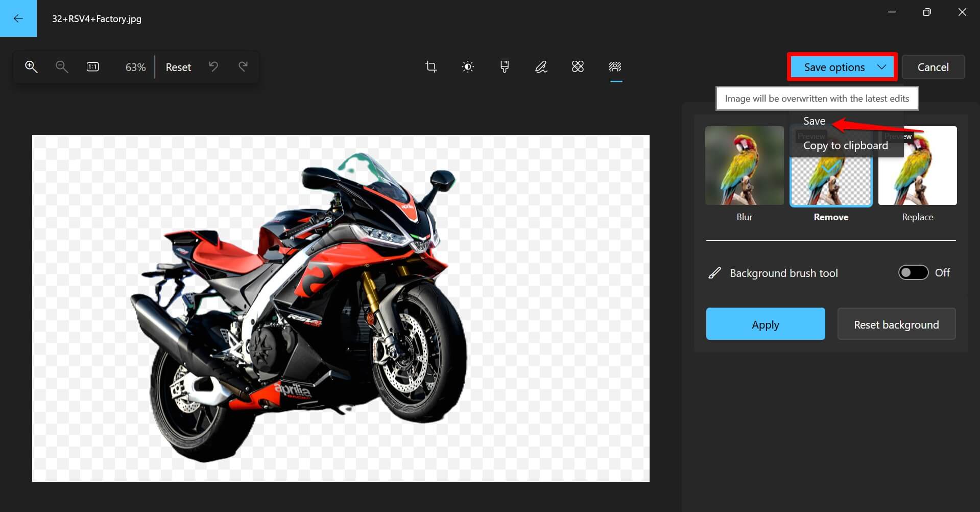Go back with the arrow button

(18, 18)
